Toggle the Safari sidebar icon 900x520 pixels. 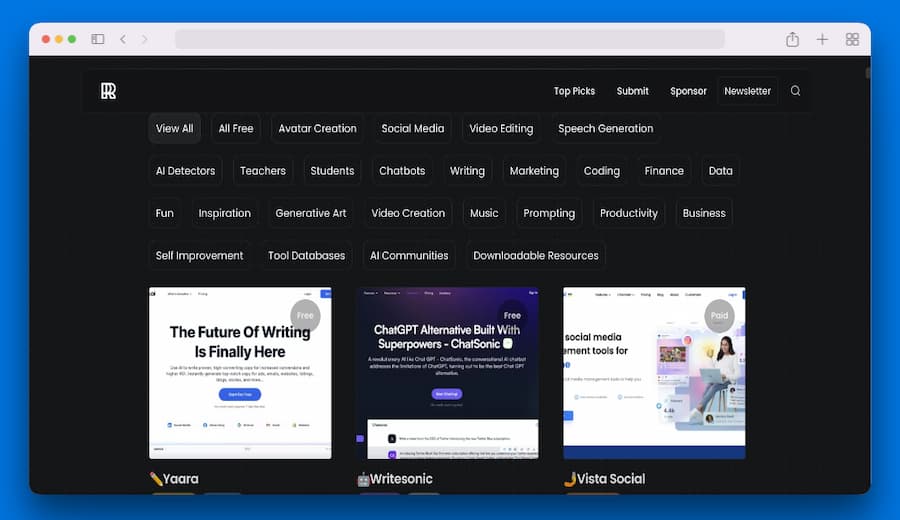pyautogui.click(x=98, y=39)
